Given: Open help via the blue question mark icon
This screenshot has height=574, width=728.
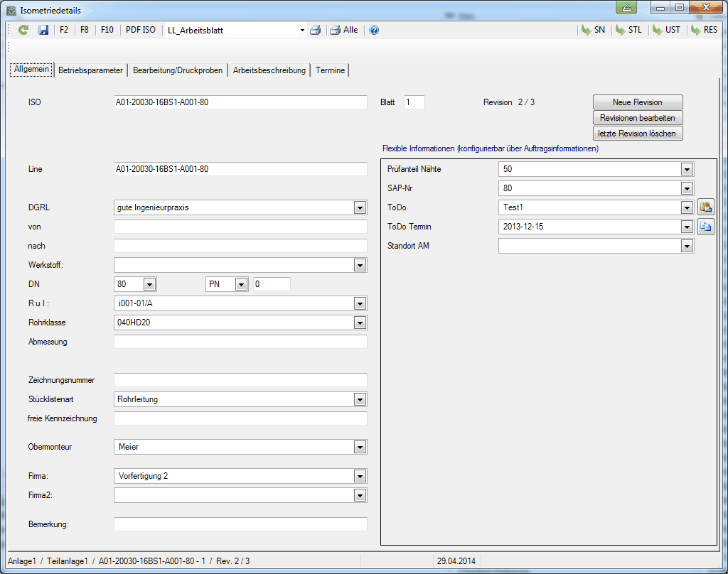Looking at the screenshot, I should tap(375, 31).
